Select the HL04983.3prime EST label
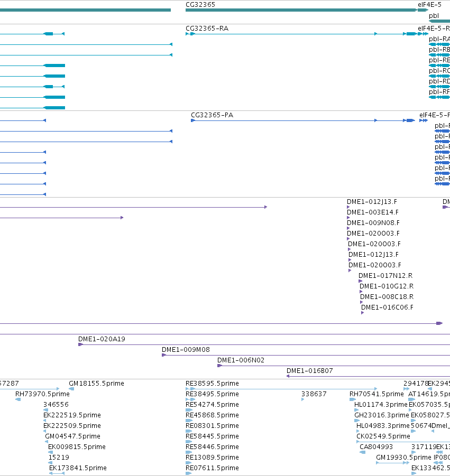Viewport: 450px width, 476px height. point(383,426)
